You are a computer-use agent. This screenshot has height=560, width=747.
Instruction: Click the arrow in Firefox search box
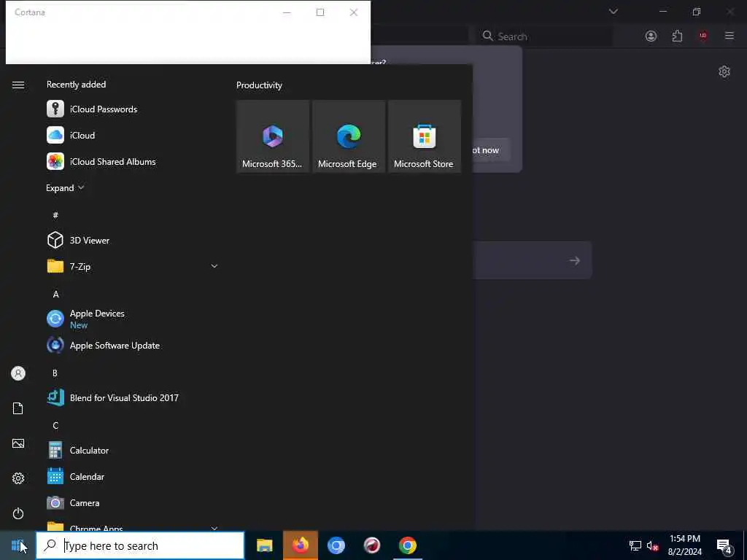pos(575,260)
